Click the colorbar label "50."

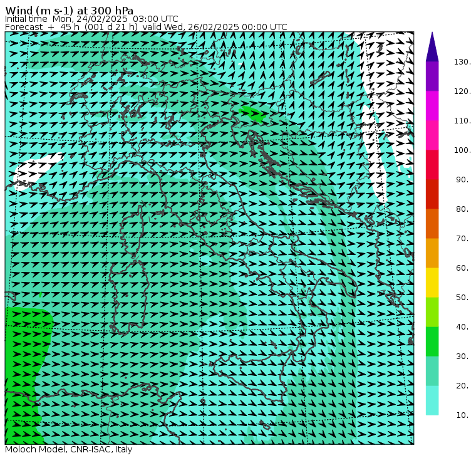(463, 298)
